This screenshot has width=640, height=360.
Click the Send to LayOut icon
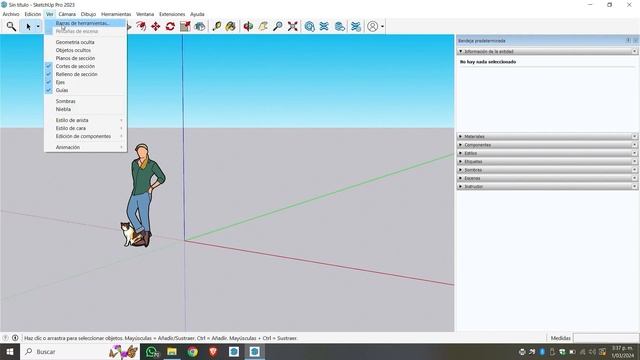pyautogui.click(x=339, y=27)
